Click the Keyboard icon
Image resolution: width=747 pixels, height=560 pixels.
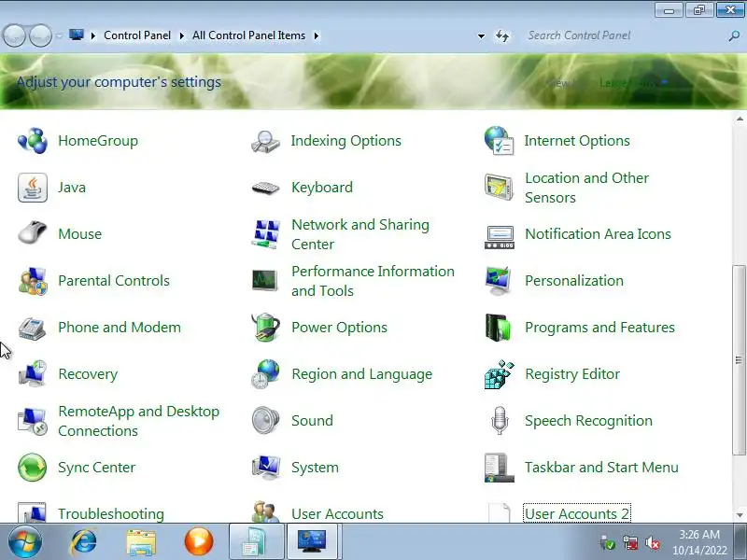[x=265, y=188]
